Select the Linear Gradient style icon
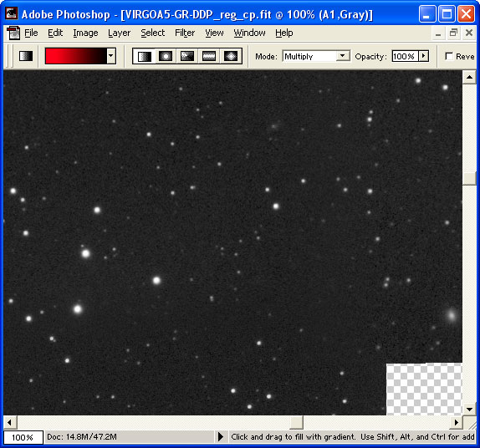Image resolution: width=480 pixels, height=448 pixels. click(144, 56)
